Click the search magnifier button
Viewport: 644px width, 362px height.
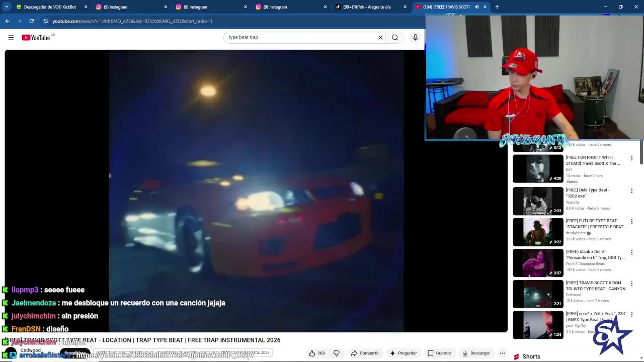(395, 37)
